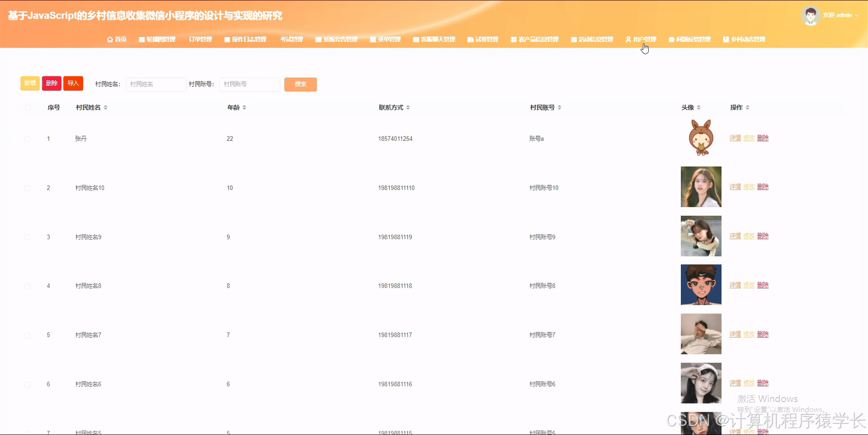Open 问题反馈管理 menu
The width and height of the screenshot is (868, 435).
point(690,39)
